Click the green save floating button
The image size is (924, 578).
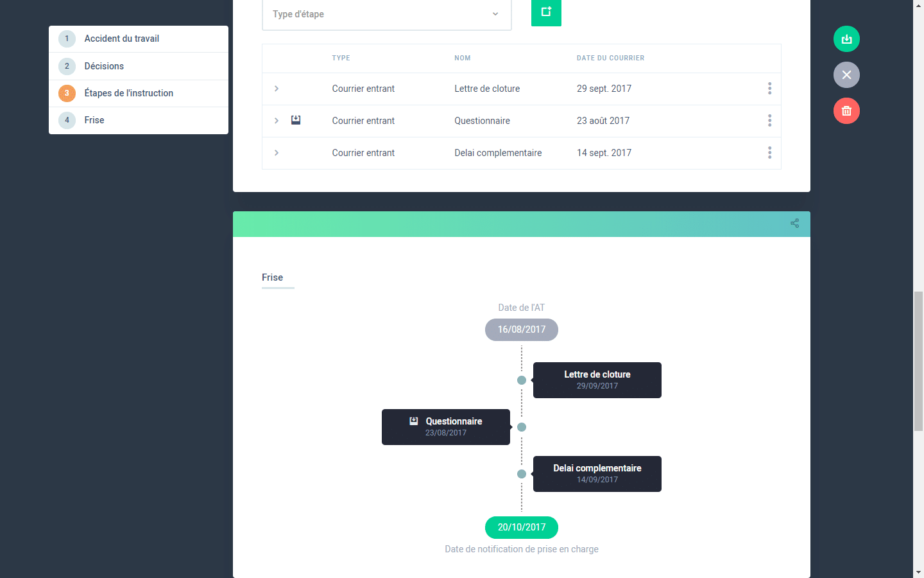click(x=846, y=39)
